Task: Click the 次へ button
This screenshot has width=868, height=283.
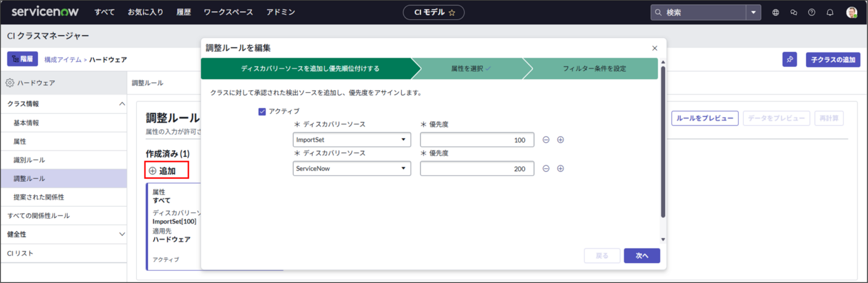Action: click(642, 256)
